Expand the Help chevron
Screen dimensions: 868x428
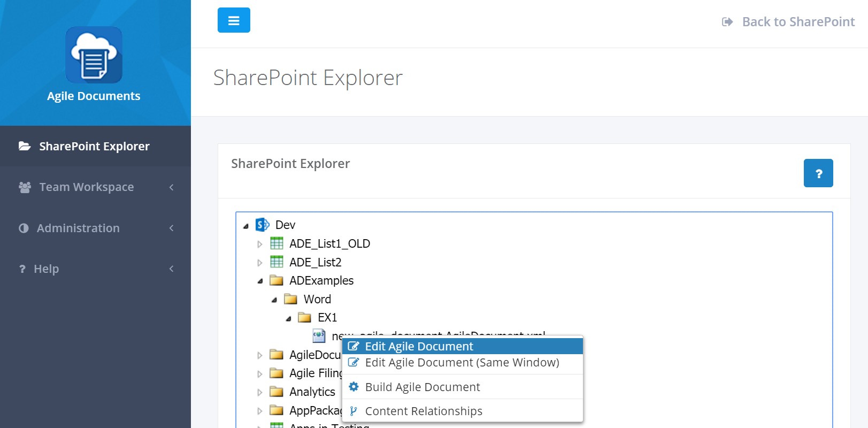[x=171, y=269]
